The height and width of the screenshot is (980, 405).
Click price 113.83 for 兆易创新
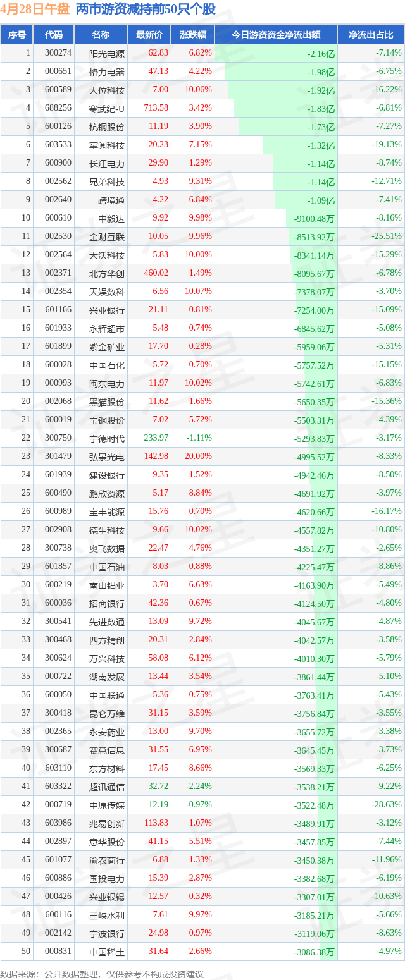pos(155,823)
